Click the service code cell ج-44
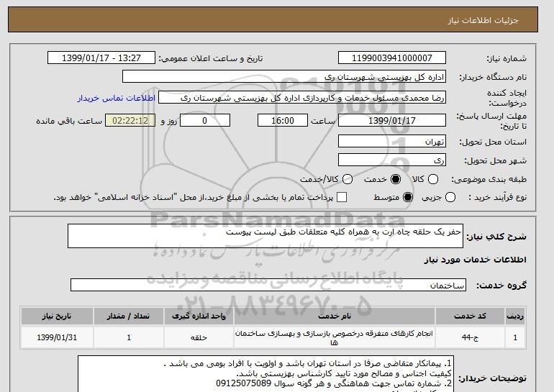This screenshot has height=392, width=554. [x=470, y=337]
